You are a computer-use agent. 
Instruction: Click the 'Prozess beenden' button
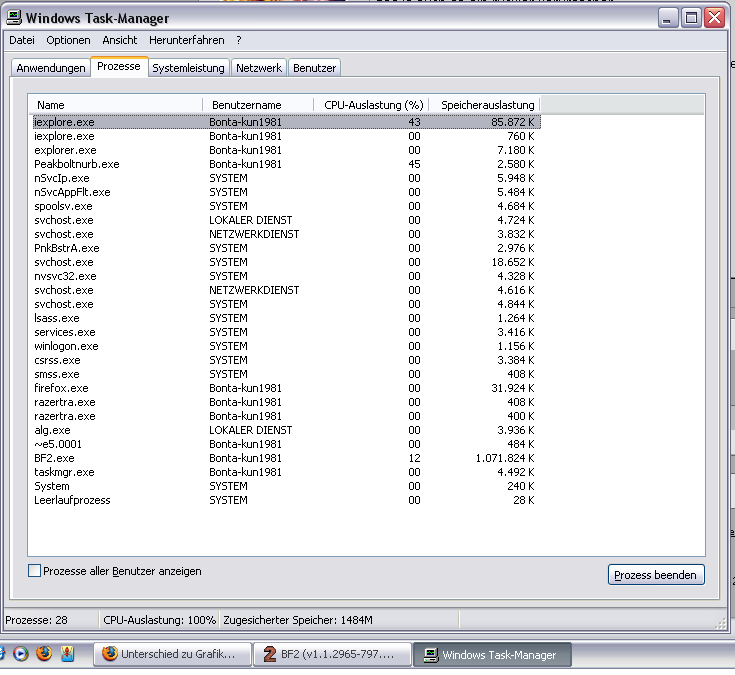point(656,575)
